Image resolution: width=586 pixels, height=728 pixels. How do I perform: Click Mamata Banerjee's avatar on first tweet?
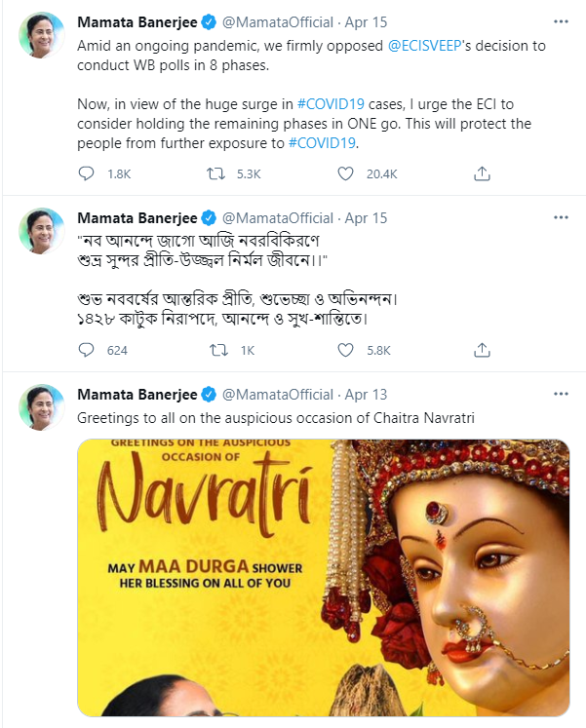[42, 37]
